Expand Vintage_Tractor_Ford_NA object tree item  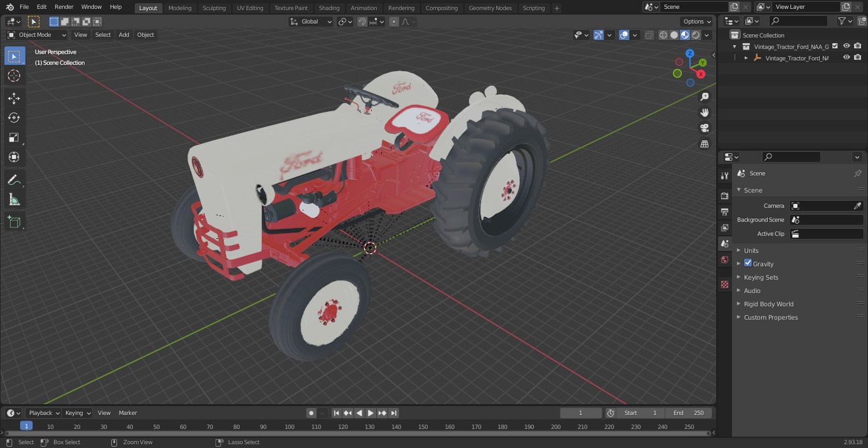tap(746, 58)
